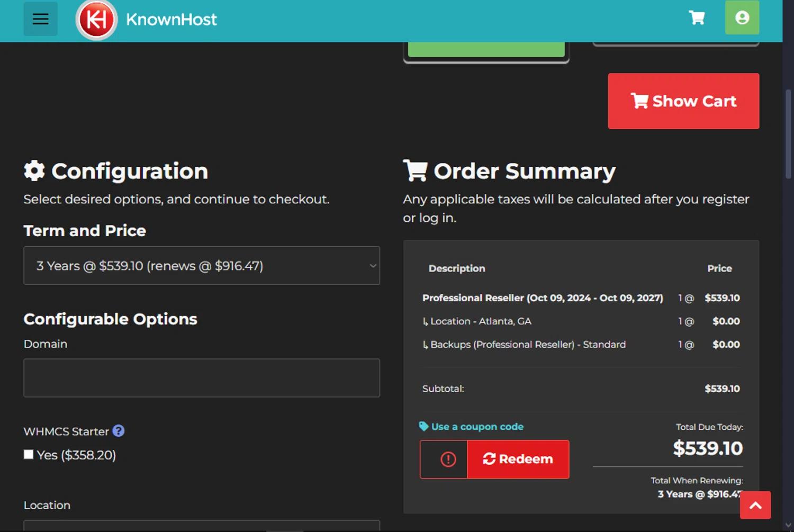This screenshot has height=532, width=794.
Task: Click the Redeem coupon button
Action: (518, 459)
